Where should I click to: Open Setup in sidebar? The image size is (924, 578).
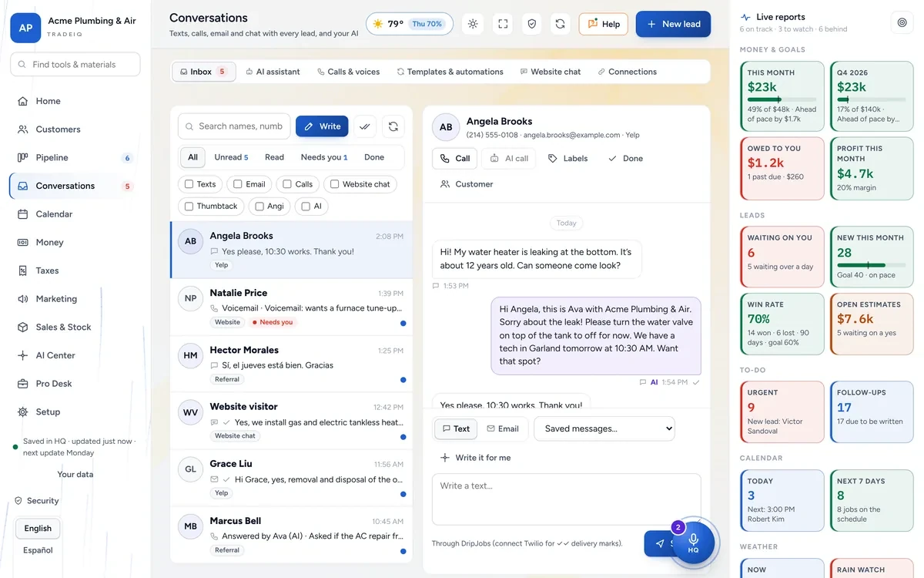75,412
